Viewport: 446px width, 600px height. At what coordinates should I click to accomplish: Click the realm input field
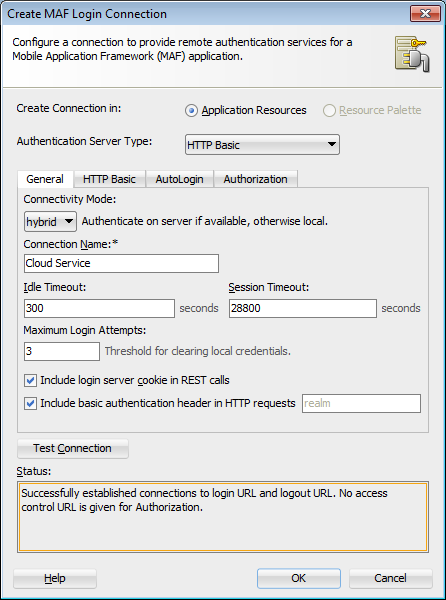[361, 403]
